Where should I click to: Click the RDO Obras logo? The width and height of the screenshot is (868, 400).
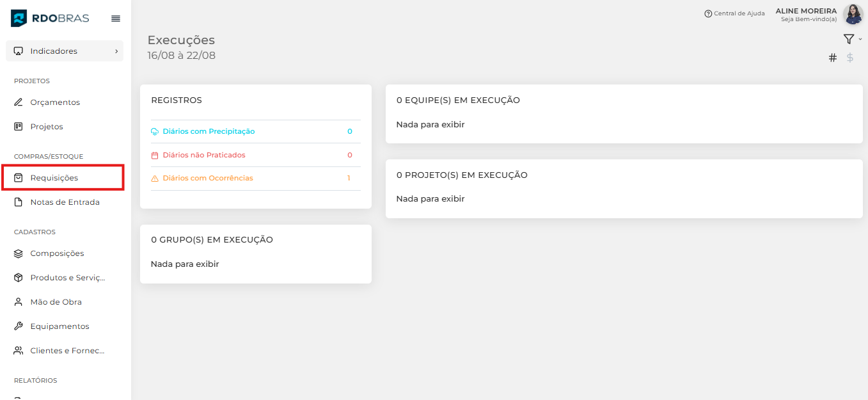[50, 19]
